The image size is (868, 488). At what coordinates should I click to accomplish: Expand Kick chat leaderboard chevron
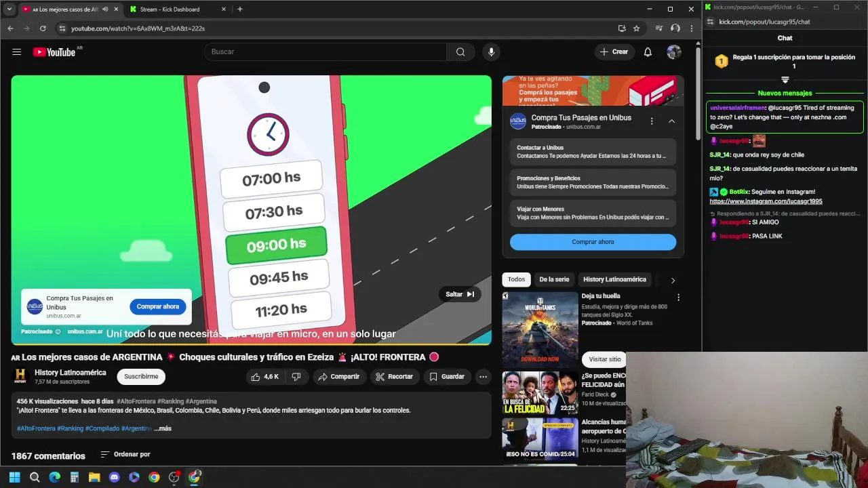tap(785, 80)
